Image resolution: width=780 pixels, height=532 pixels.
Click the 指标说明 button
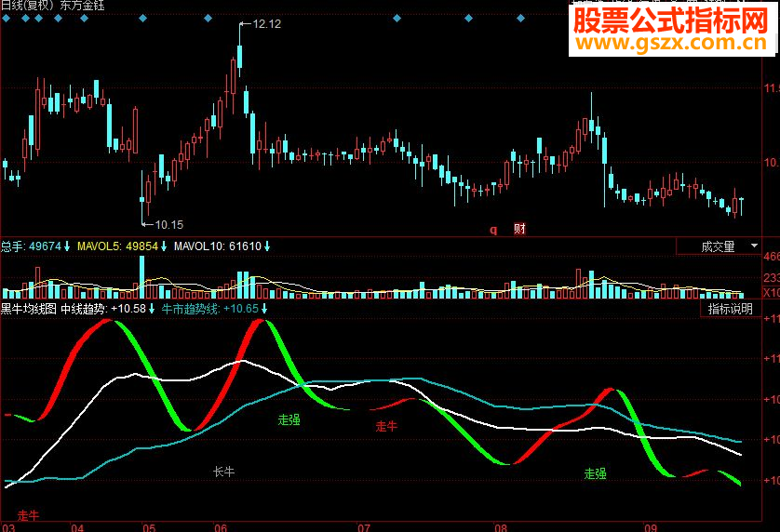[730, 309]
